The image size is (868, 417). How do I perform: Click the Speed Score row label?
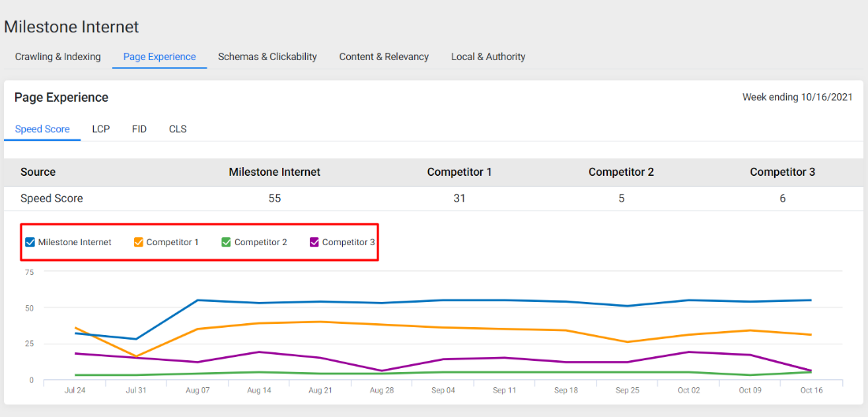(x=51, y=199)
